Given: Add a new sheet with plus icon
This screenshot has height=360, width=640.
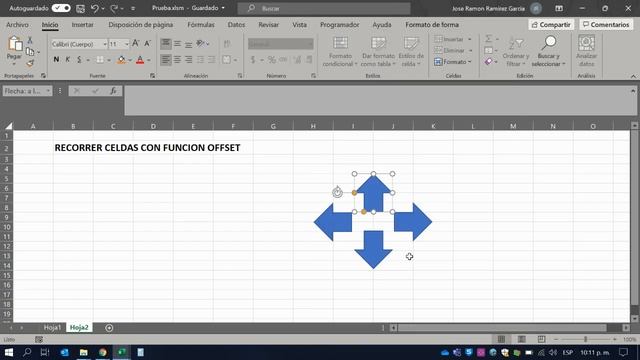Looking at the screenshot, I should (109, 328).
